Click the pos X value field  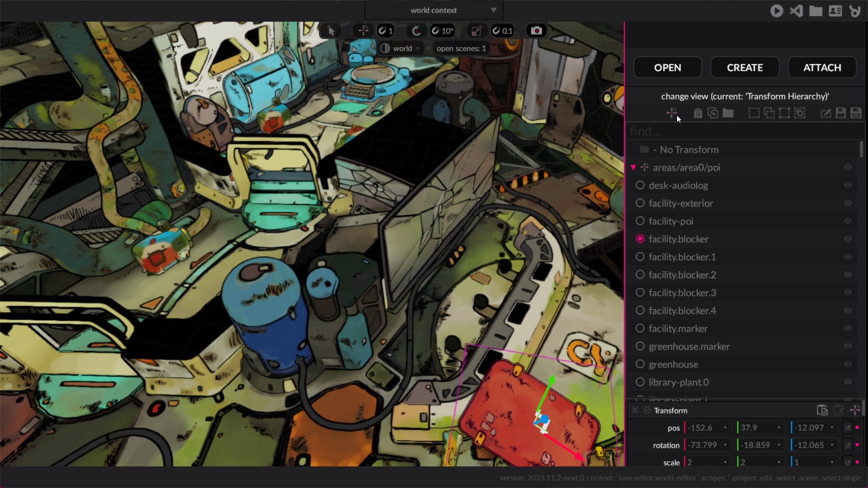(703, 428)
